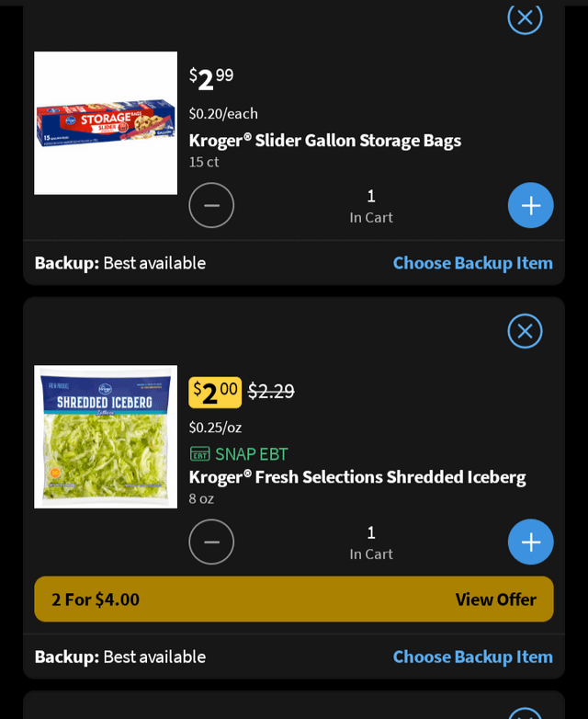
Task: Open the Storage Bags product image
Action: point(106,123)
